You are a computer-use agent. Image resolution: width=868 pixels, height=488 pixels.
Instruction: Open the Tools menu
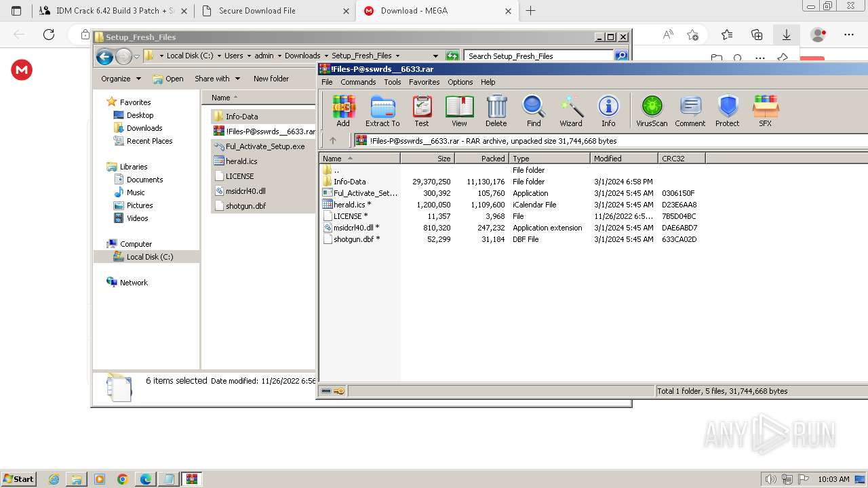click(393, 82)
